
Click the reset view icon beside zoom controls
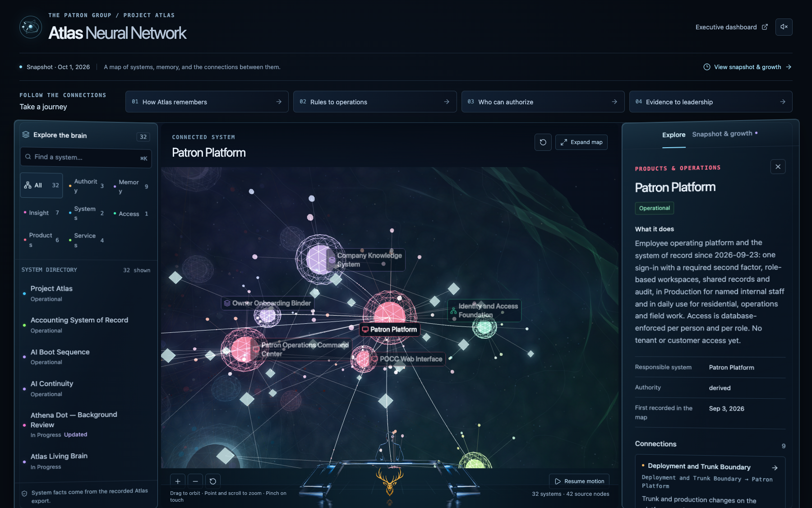213,481
